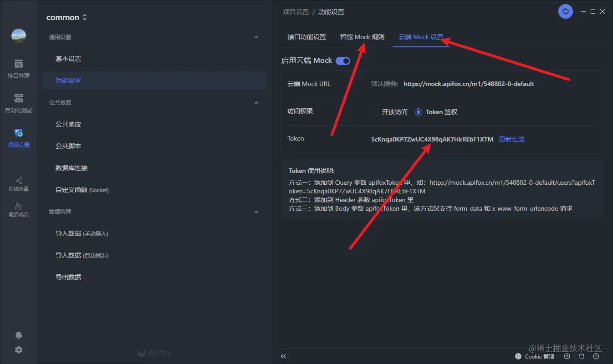Click the 通用设置 section header text

point(60,37)
